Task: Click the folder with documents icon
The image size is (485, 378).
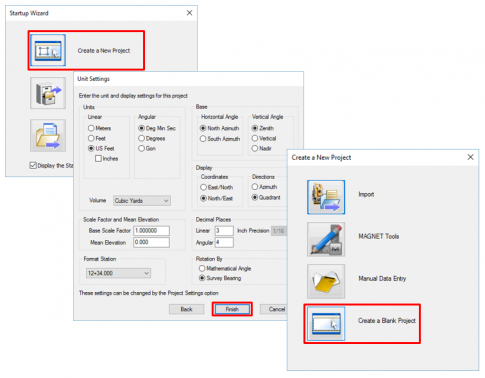Action: tap(48, 136)
